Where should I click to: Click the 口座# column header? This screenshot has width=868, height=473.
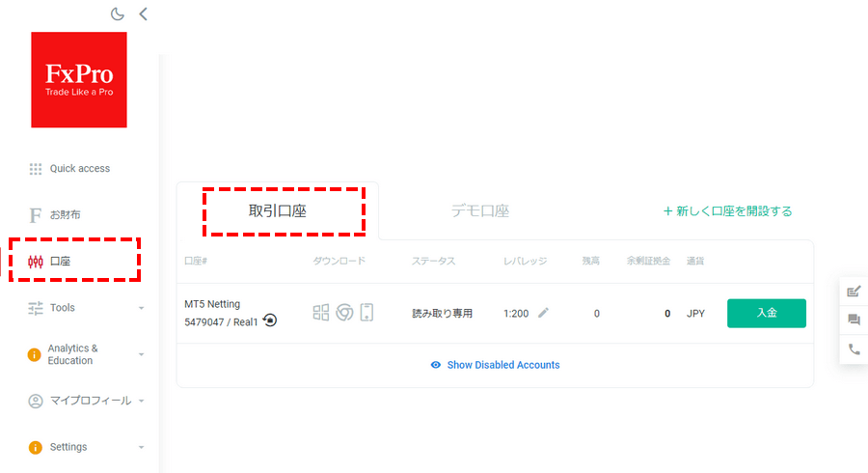pos(196,261)
